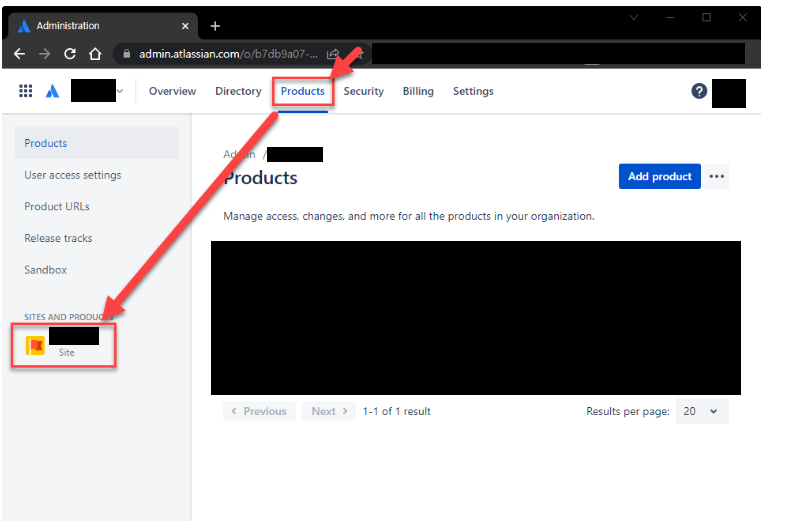Open the Overview tab
The width and height of the screenshot is (790, 521).
(172, 91)
